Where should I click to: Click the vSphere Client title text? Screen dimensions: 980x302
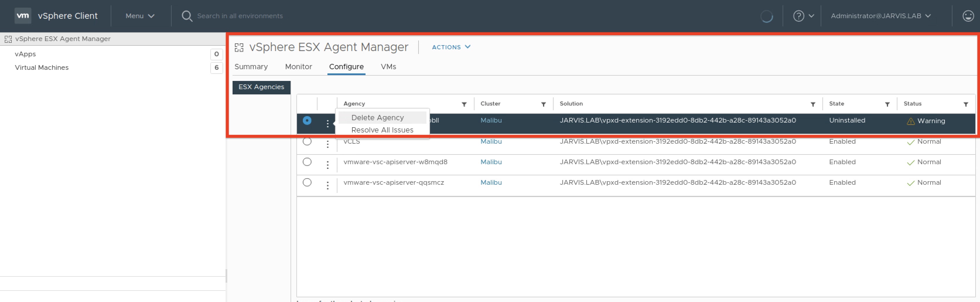(68, 16)
